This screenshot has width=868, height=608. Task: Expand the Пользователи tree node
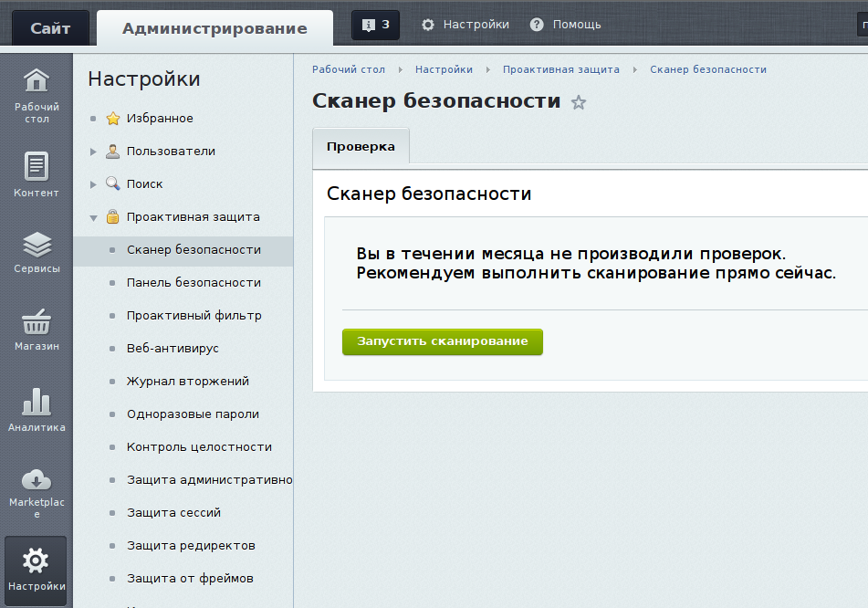(93, 152)
